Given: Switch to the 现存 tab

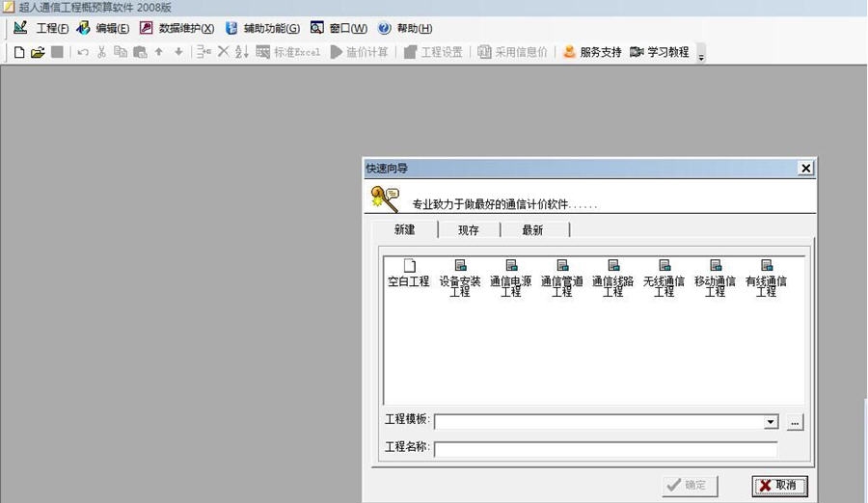Looking at the screenshot, I should pos(469,230).
